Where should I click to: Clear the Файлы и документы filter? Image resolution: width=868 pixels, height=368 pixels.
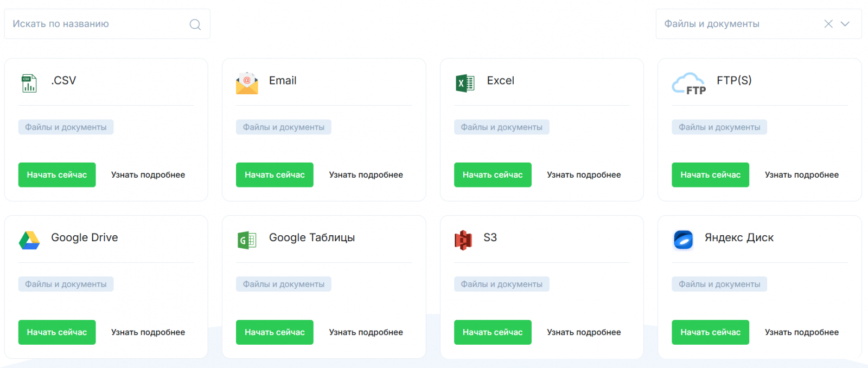point(828,24)
